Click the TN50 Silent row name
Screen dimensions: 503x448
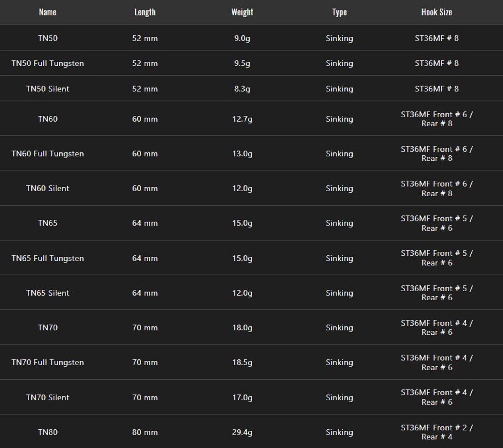(x=48, y=89)
